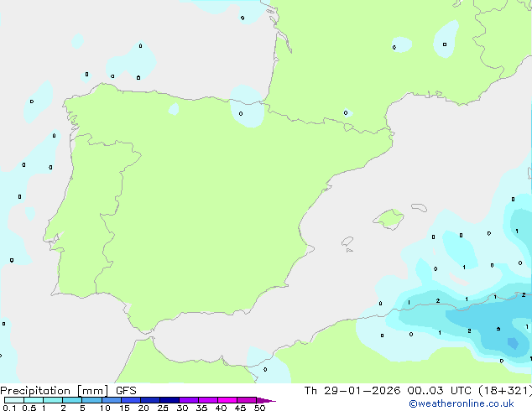Click the Menorca island outline on the map

pos(420,207)
